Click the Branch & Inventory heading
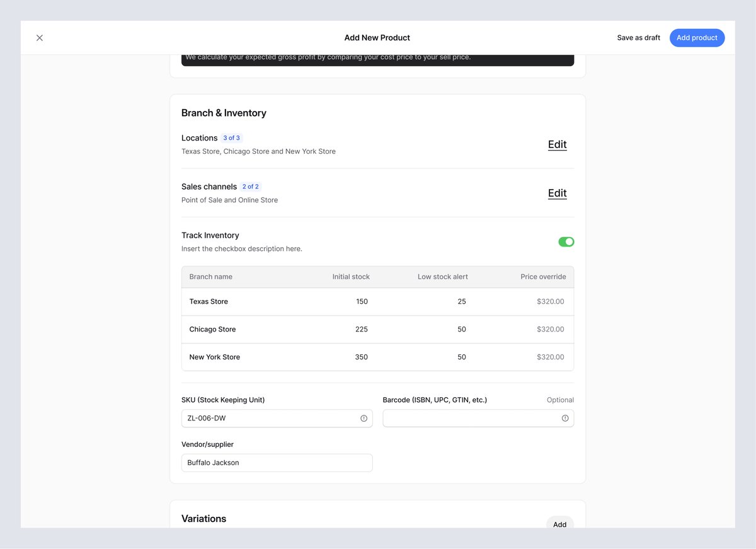756x549 pixels. 224,113
